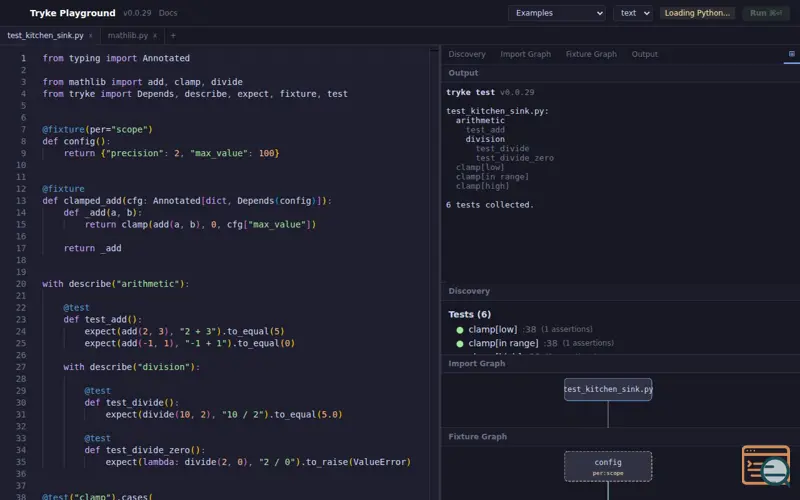Screen dimensions: 800x500
Task: Click clamp[high] in the output list
Action: point(483,186)
